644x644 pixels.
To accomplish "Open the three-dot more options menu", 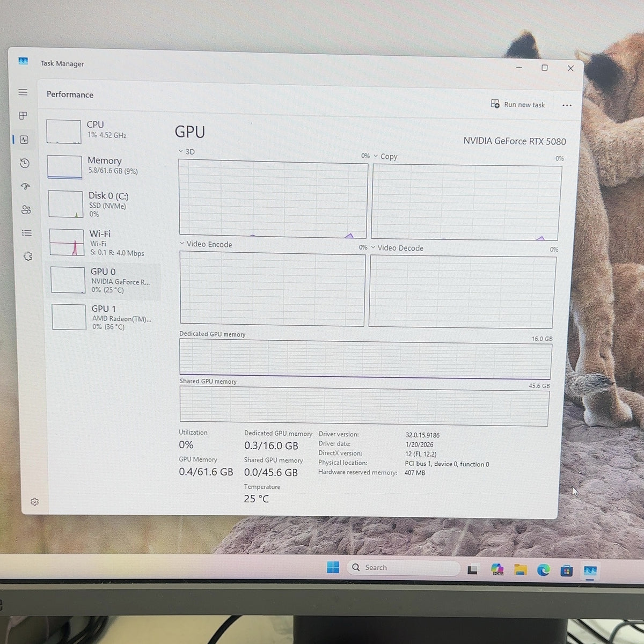I will point(567,105).
